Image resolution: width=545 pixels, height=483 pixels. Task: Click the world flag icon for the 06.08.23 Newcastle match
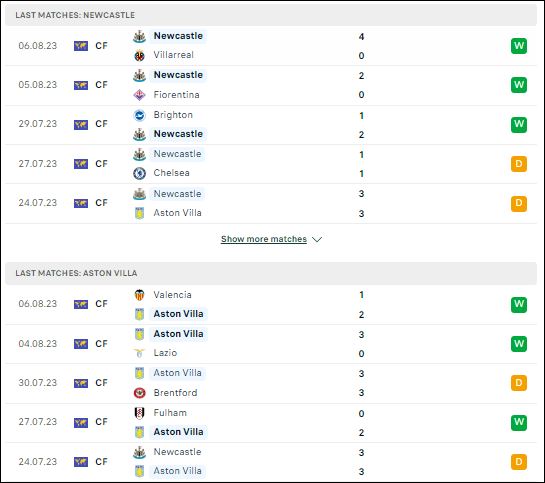coord(81,46)
